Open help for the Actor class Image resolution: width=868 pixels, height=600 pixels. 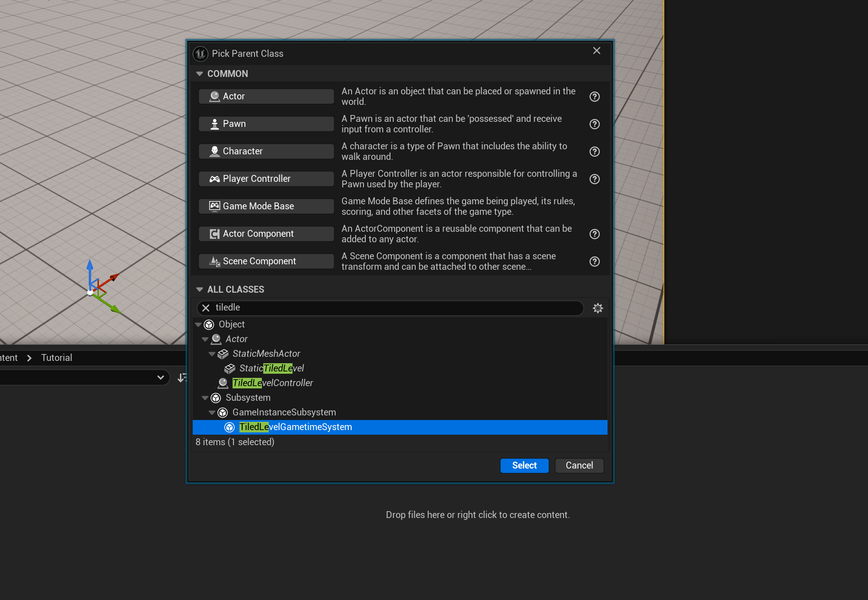[x=594, y=97]
